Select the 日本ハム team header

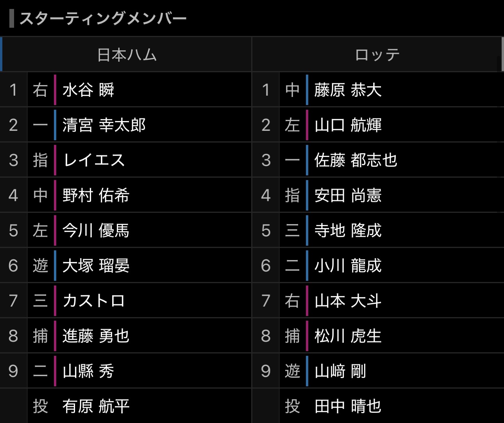[x=127, y=55]
